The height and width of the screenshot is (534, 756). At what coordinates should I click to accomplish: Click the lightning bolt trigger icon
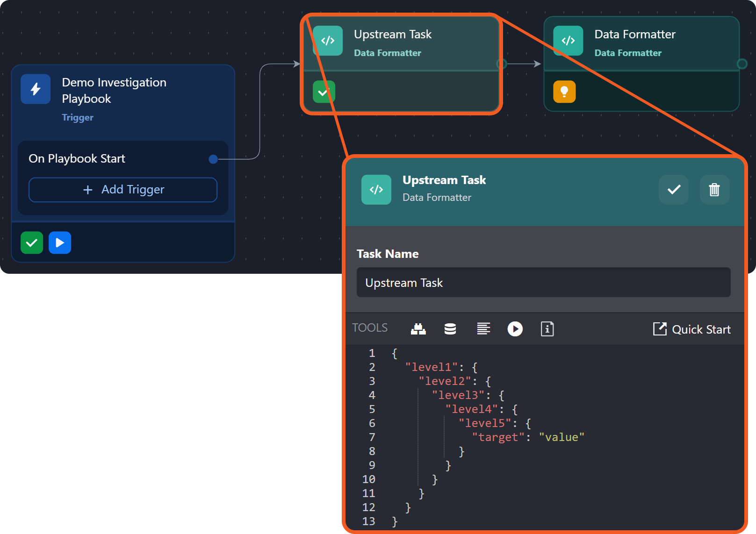coord(36,89)
